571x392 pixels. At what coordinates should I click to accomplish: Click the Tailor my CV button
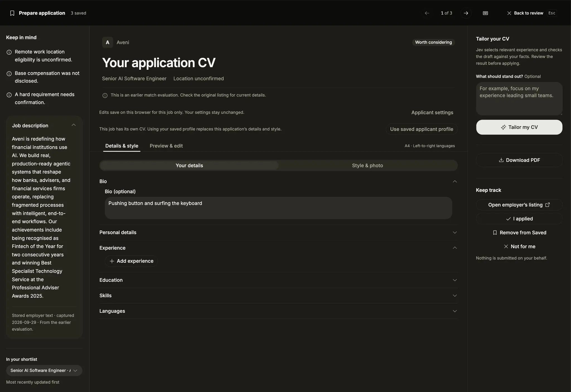click(x=519, y=127)
